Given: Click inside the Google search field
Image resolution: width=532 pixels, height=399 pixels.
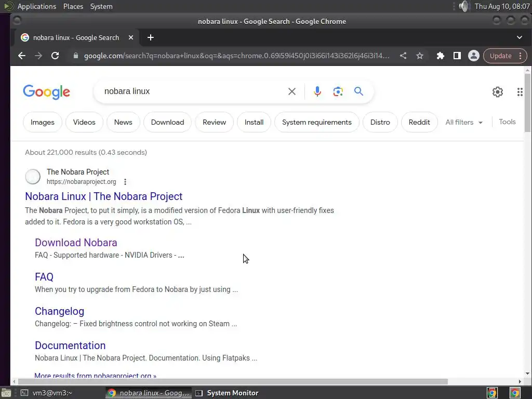Looking at the screenshot, I should (x=193, y=91).
